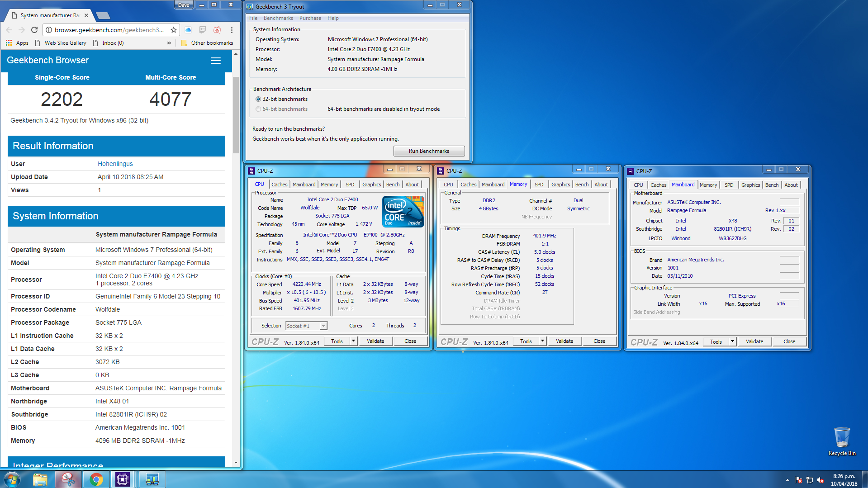This screenshot has height=488, width=868.
Task: Click scroll-down arrow of the browser page
Action: pyautogui.click(x=236, y=463)
